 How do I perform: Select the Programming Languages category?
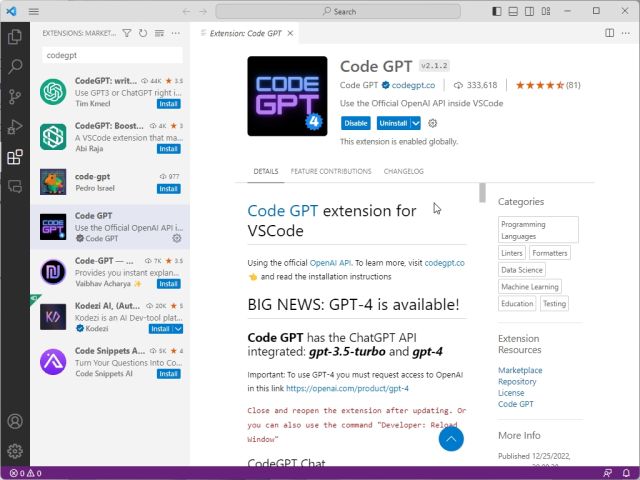(x=538, y=230)
